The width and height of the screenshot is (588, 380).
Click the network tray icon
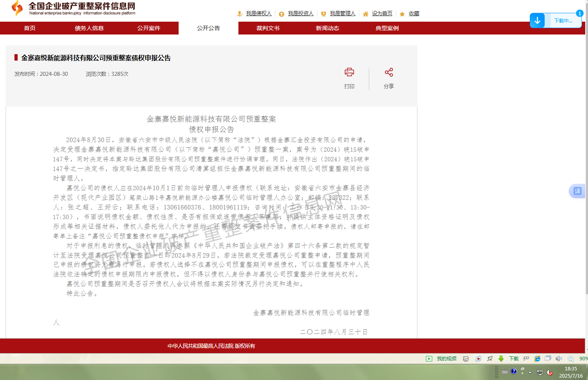(540, 373)
